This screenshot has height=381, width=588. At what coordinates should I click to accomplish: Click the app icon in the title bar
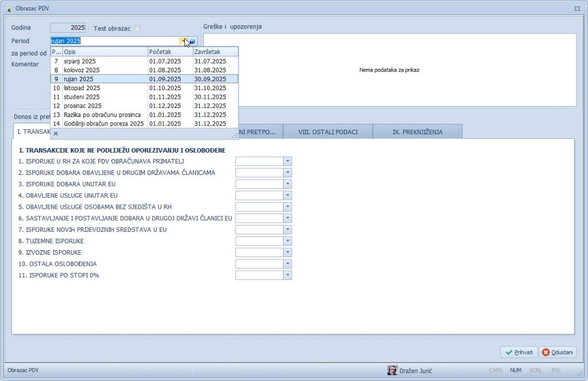point(8,8)
